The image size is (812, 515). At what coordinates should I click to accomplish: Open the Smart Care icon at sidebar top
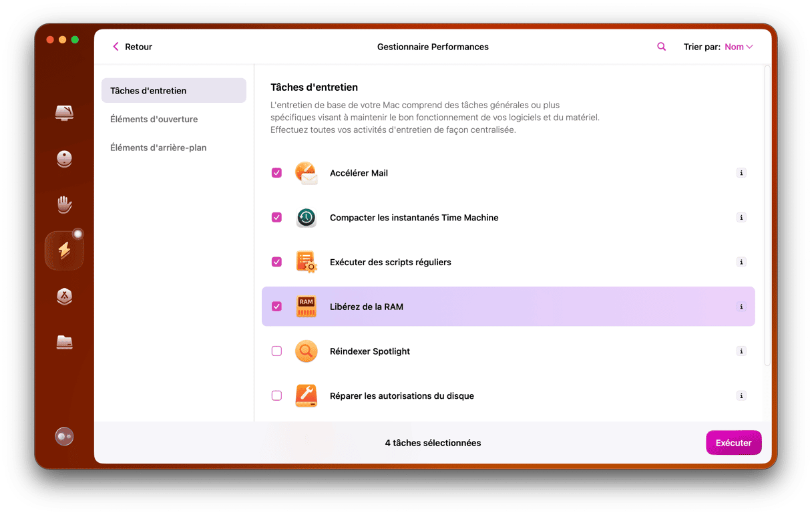click(64, 112)
